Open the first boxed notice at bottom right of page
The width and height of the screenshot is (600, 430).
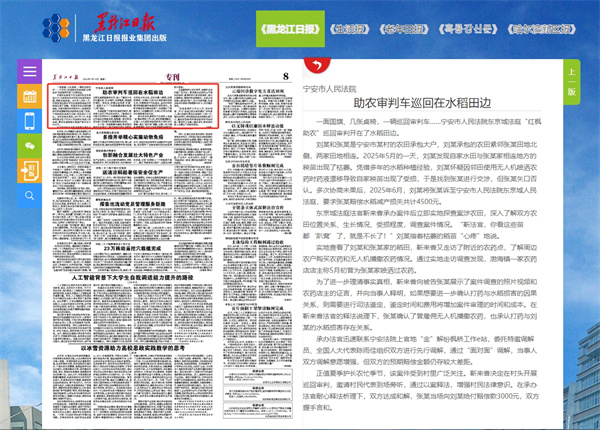click(258, 377)
